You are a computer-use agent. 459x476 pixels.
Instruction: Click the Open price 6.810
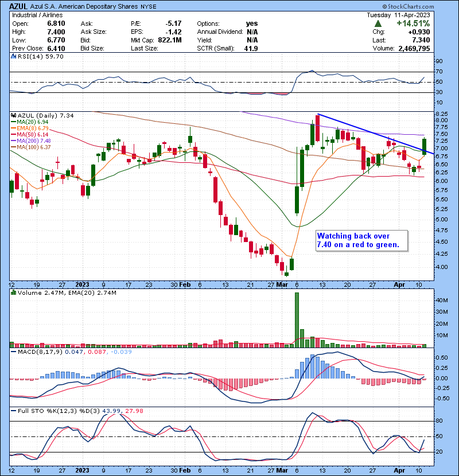(56, 24)
